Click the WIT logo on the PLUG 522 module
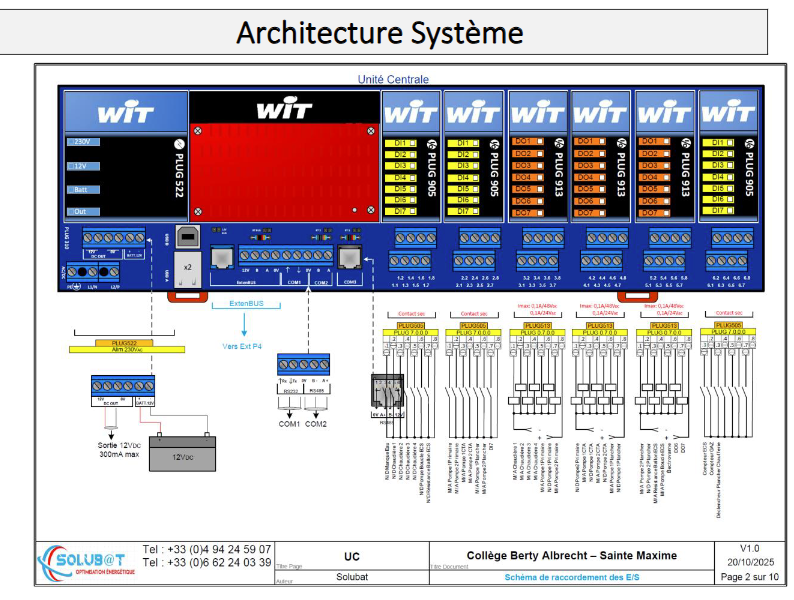 [x=126, y=113]
